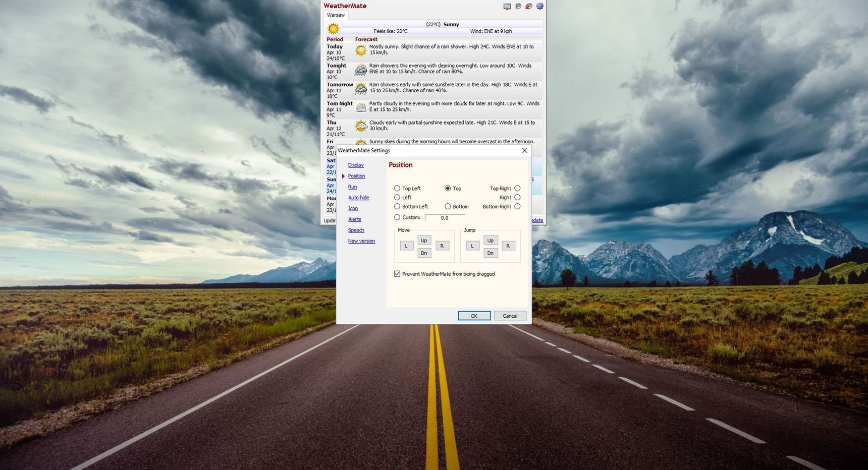Click the Jump group L button

point(472,246)
